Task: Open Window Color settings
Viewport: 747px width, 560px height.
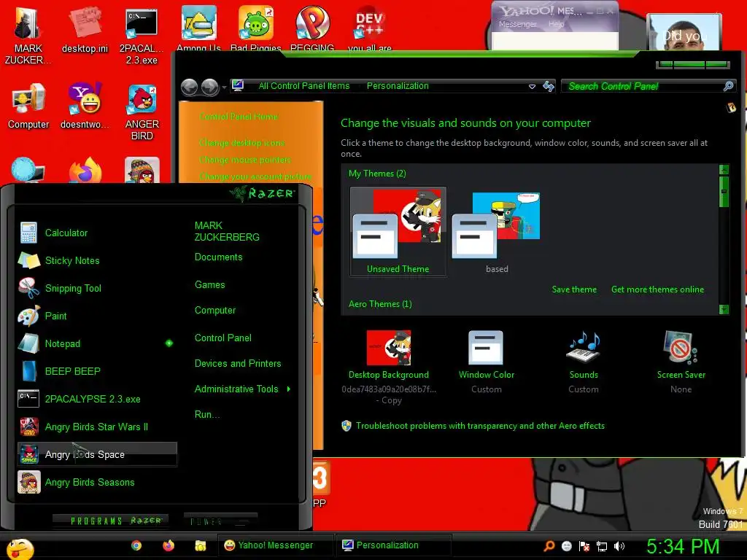Action: (486, 362)
